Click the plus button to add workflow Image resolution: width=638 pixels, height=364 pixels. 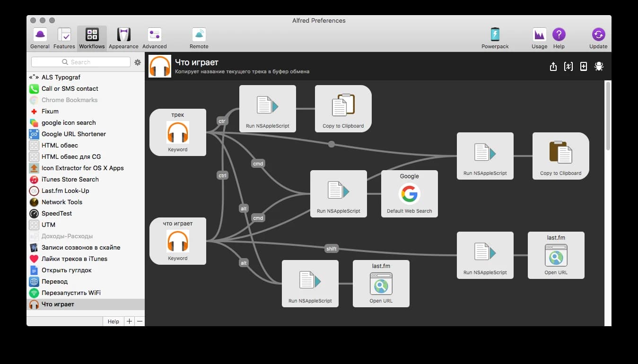pyautogui.click(x=129, y=321)
